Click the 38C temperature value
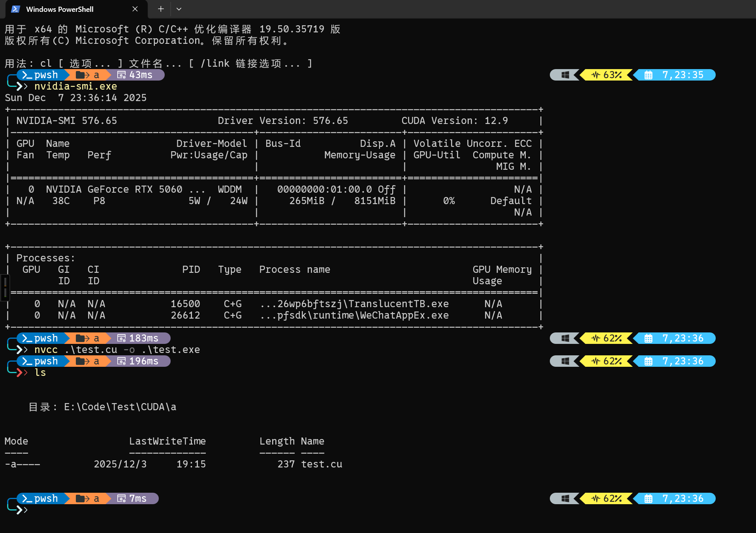The height and width of the screenshot is (533, 756). [61, 201]
